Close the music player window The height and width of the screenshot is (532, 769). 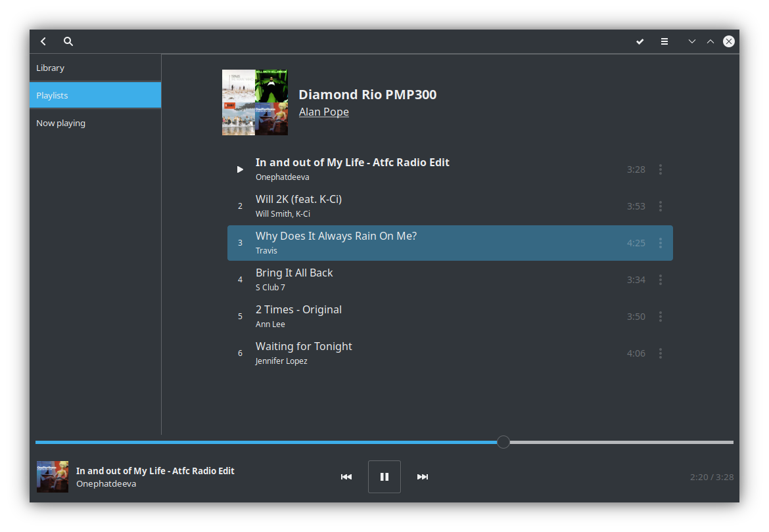tap(729, 41)
